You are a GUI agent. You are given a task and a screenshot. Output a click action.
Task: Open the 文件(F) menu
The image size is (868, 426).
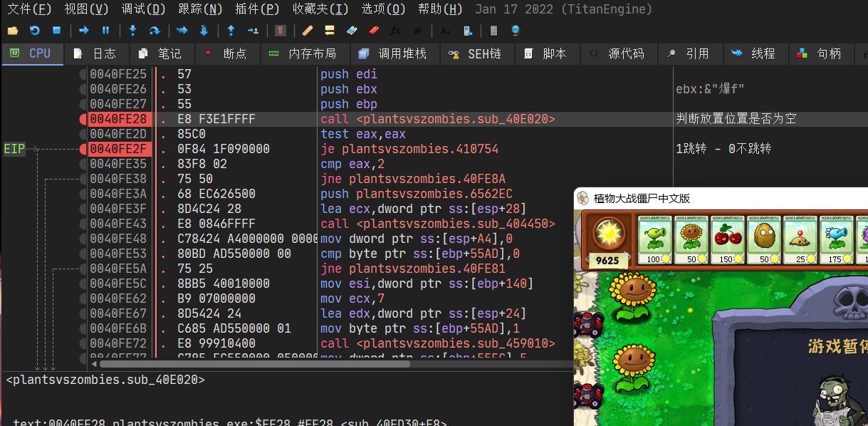[29, 9]
